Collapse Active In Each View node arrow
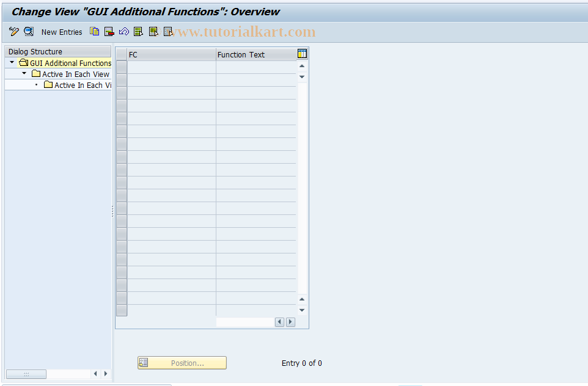This screenshot has height=386, width=588. [x=24, y=73]
